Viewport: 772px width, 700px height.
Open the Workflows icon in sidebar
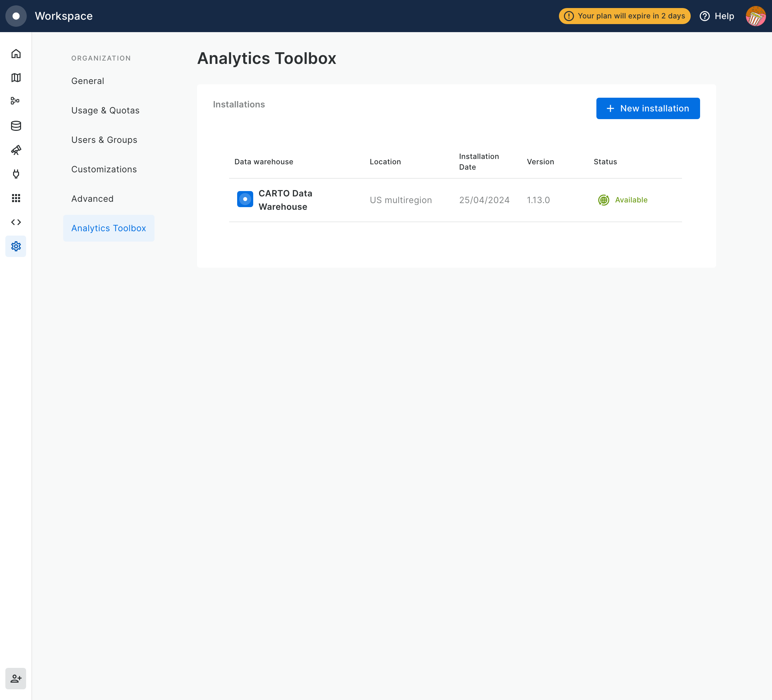tap(16, 101)
